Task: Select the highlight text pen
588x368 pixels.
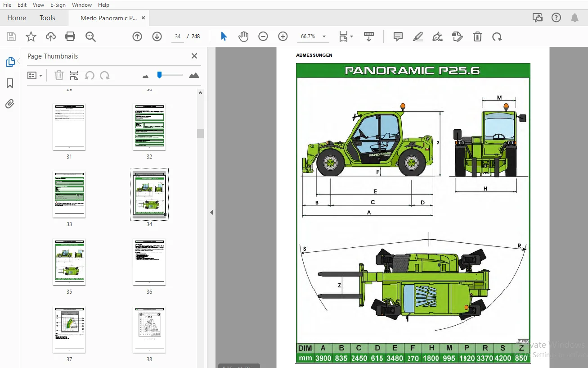Action: click(418, 36)
